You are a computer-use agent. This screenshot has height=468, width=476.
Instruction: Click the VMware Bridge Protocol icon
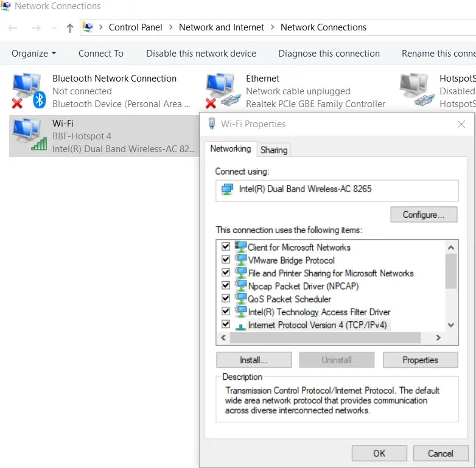click(x=240, y=260)
